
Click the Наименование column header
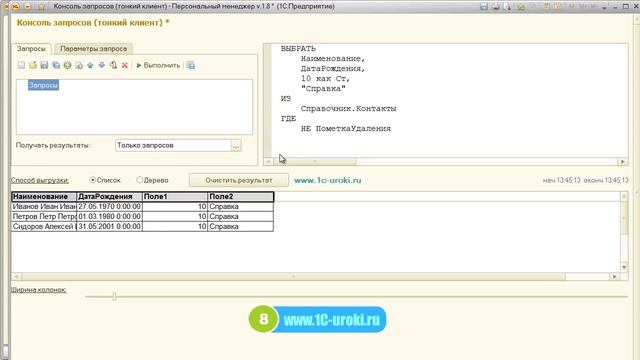(x=44, y=197)
